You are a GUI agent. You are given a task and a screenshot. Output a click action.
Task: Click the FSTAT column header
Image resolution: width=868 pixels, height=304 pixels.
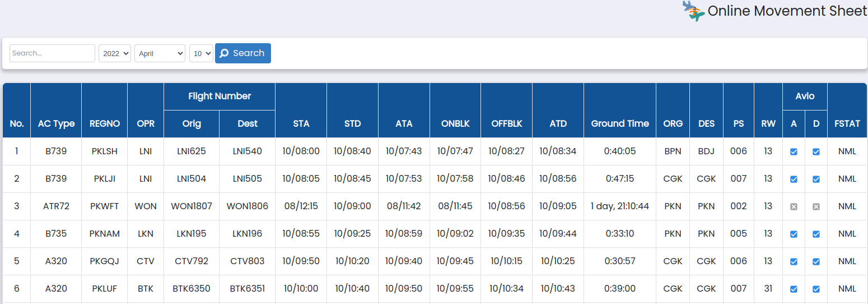[847, 123]
